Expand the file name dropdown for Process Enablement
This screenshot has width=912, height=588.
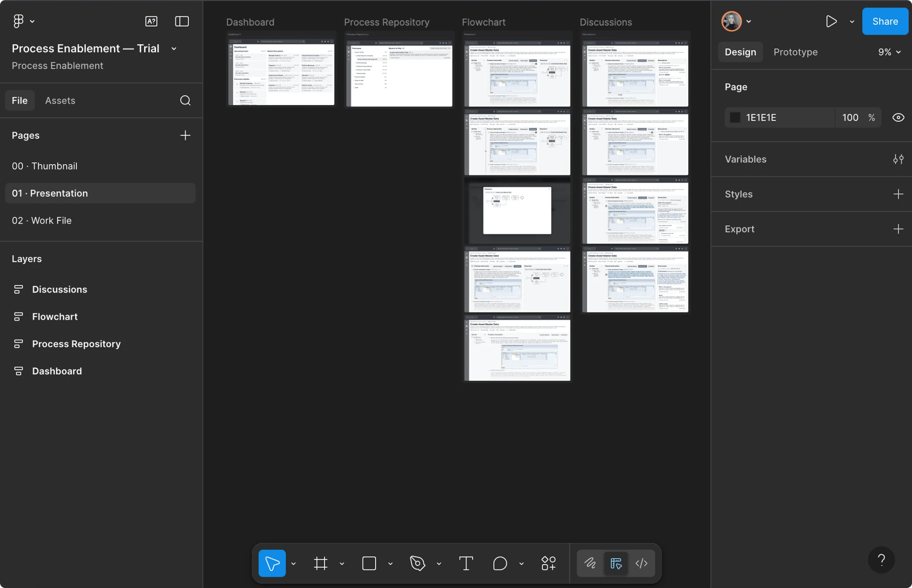pos(173,49)
